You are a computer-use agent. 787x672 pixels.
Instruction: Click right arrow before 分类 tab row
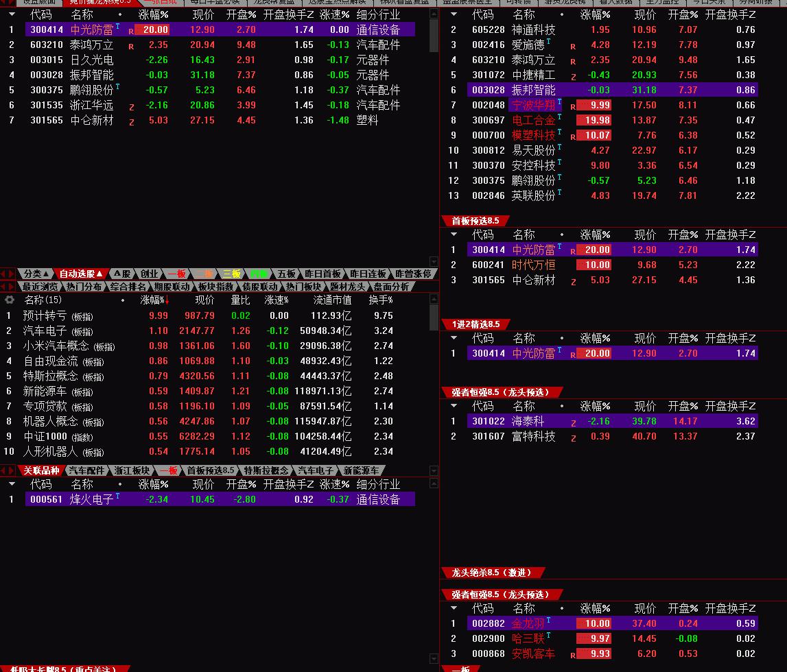point(12,274)
